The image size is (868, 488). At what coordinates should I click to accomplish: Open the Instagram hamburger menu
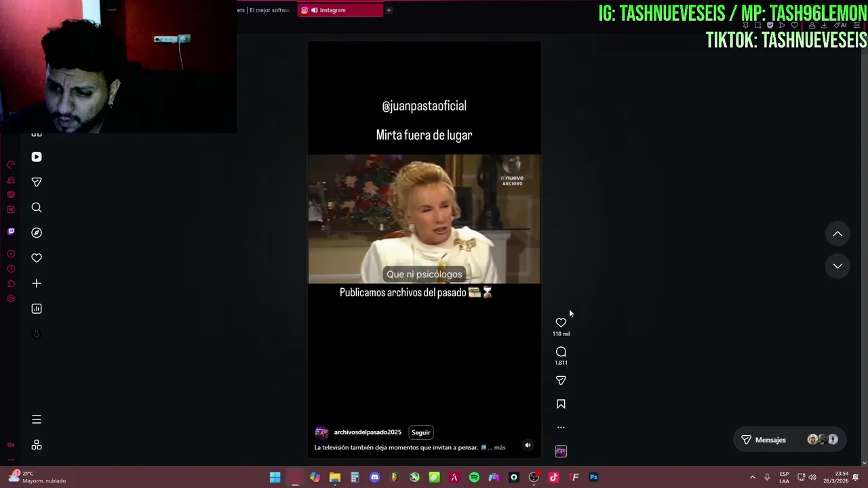(37, 420)
